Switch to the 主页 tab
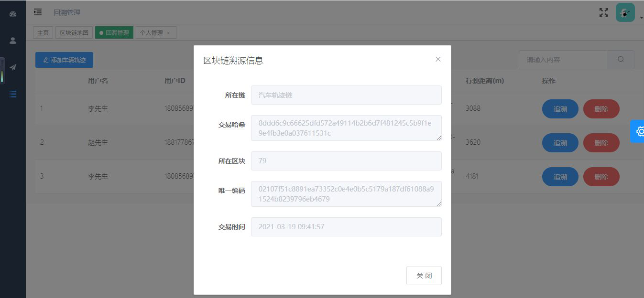Screen dimensions: 644x298 tap(43, 32)
